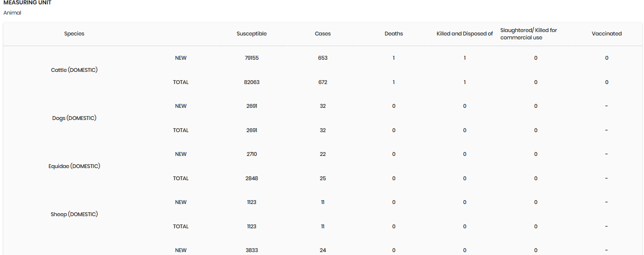Select the Equidae (DOMESTIC) species cell
644x255 pixels.
click(x=74, y=166)
